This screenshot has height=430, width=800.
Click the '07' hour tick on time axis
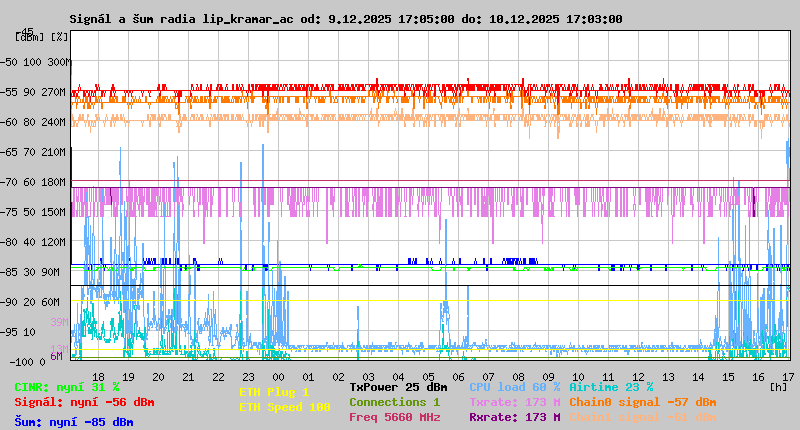click(x=489, y=377)
